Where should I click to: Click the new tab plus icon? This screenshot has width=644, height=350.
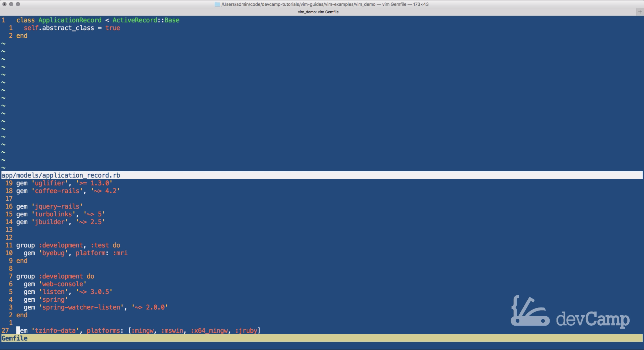pyautogui.click(x=640, y=12)
